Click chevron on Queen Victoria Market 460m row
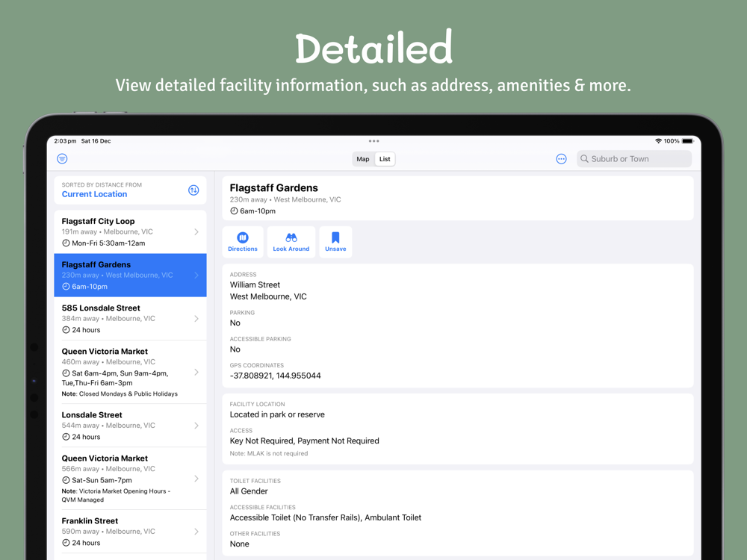This screenshot has width=747, height=560. 196,372
